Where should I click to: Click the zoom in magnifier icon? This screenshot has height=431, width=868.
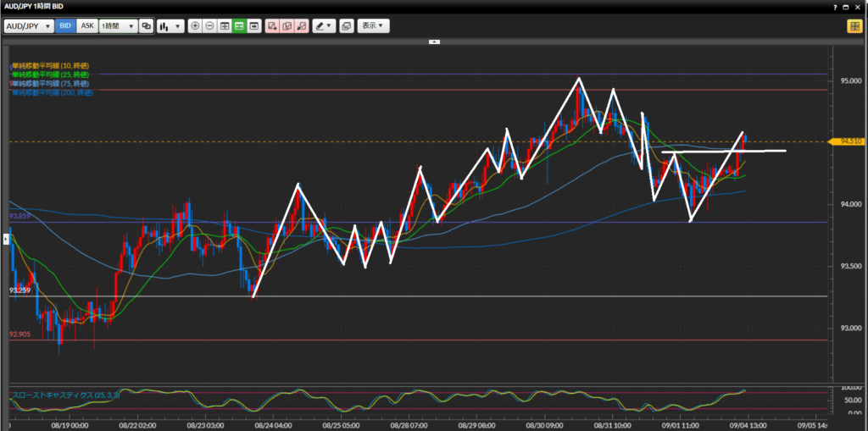click(x=196, y=26)
